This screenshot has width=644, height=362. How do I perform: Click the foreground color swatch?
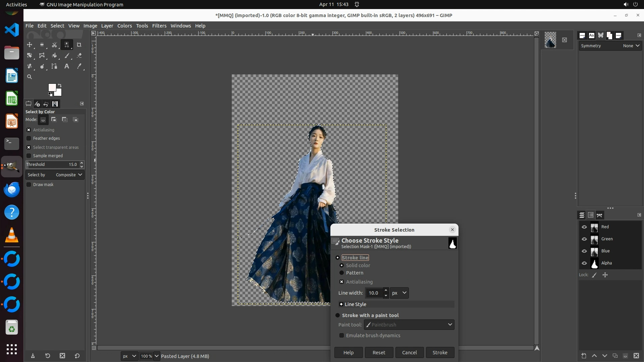pos(52,87)
